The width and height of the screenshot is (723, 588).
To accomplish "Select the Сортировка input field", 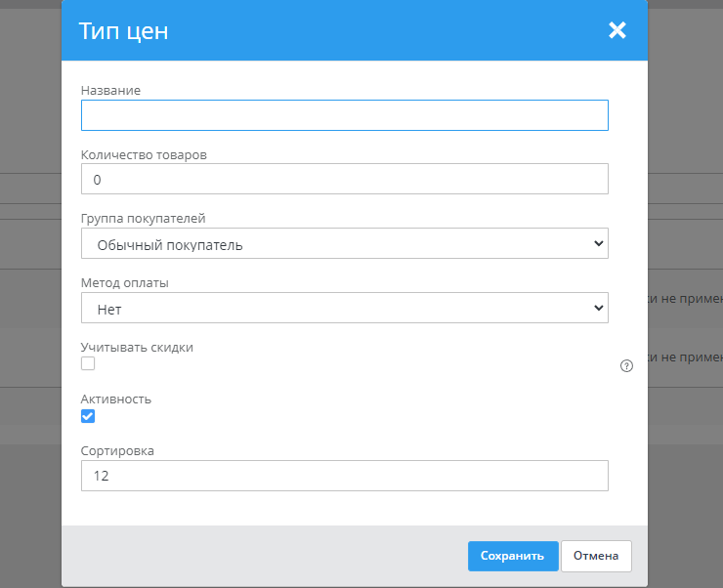I will pyautogui.click(x=344, y=476).
